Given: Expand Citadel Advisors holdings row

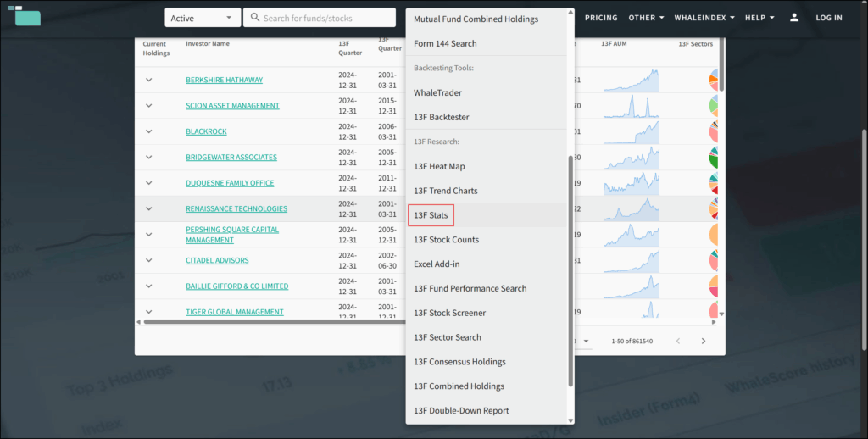Looking at the screenshot, I should tap(149, 260).
